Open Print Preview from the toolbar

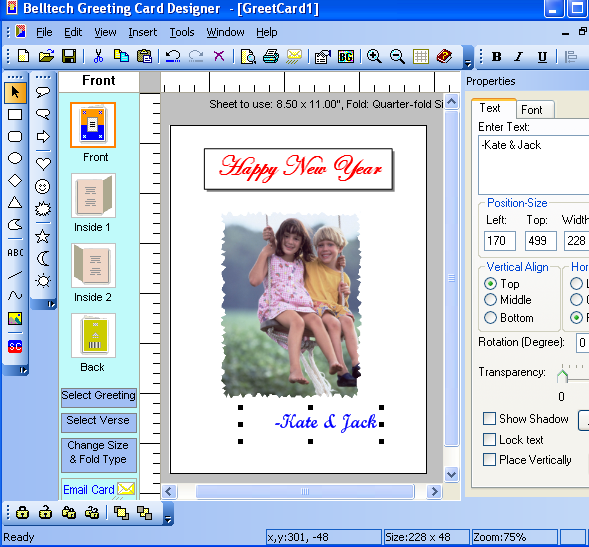(248, 56)
